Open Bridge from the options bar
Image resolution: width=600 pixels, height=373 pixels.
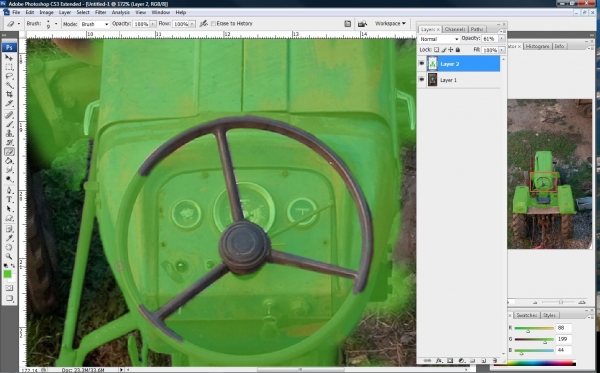[362, 24]
